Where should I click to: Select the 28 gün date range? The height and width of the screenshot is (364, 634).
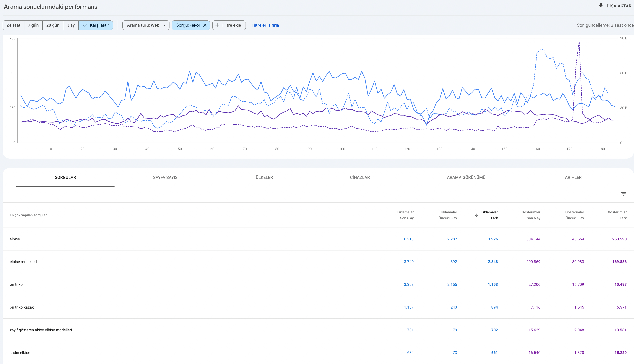tap(53, 25)
